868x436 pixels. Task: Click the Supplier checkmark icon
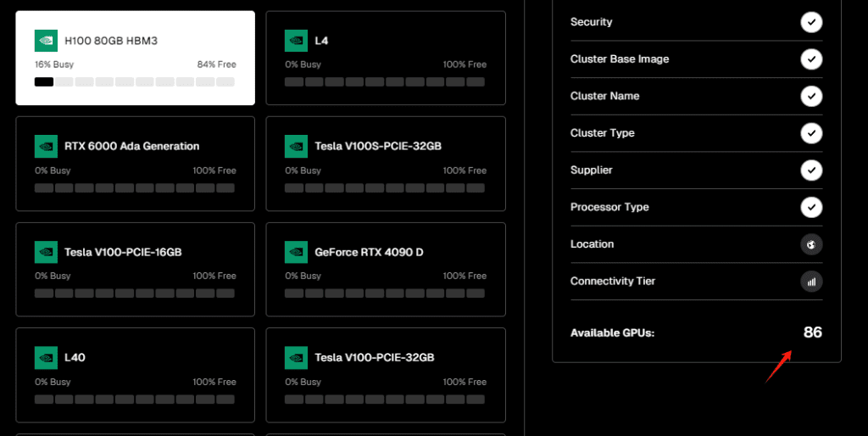(811, 170)
